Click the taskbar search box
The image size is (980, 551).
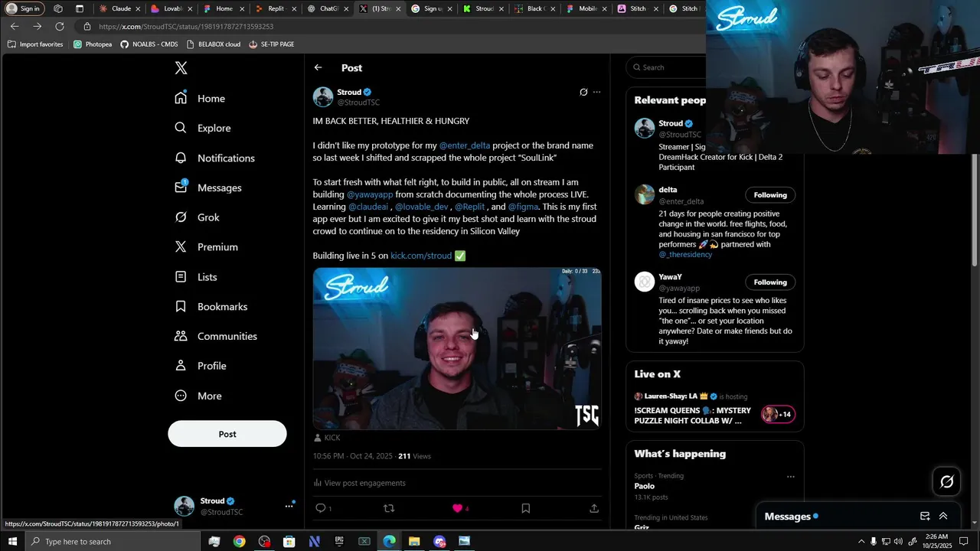(114, 541)
